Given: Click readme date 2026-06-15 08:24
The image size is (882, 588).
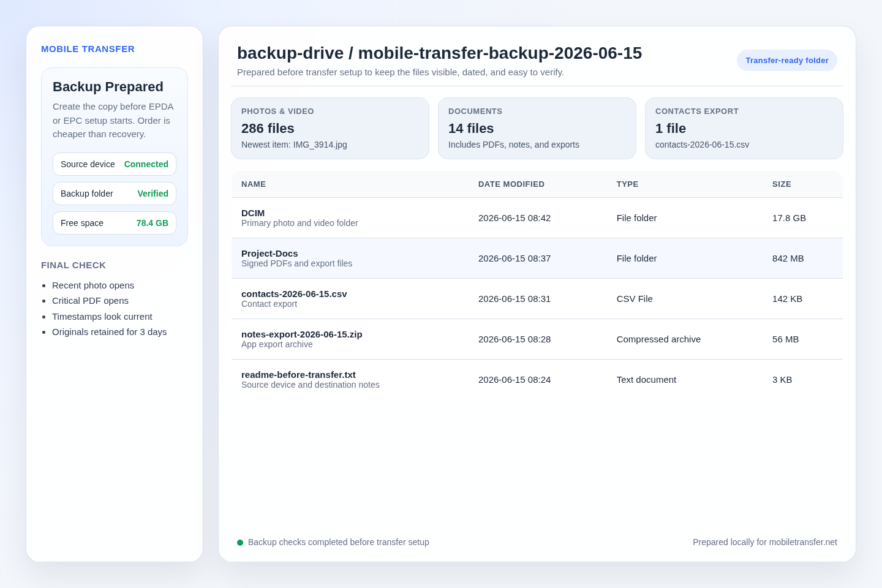Looking at the screenshot, I should click(514, 380).
